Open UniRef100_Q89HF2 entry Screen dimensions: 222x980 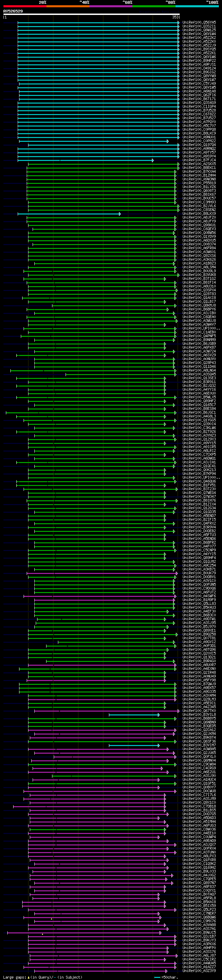199,401
